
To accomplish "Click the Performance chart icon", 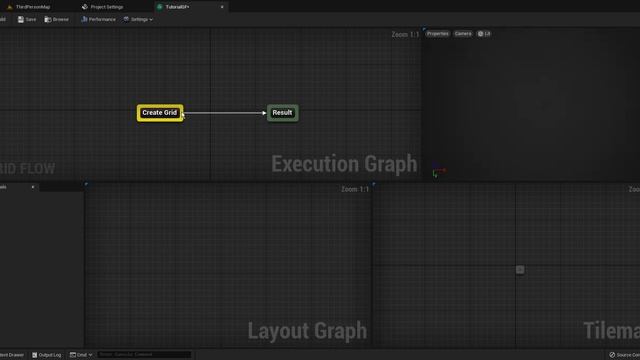I will [84, 19].
